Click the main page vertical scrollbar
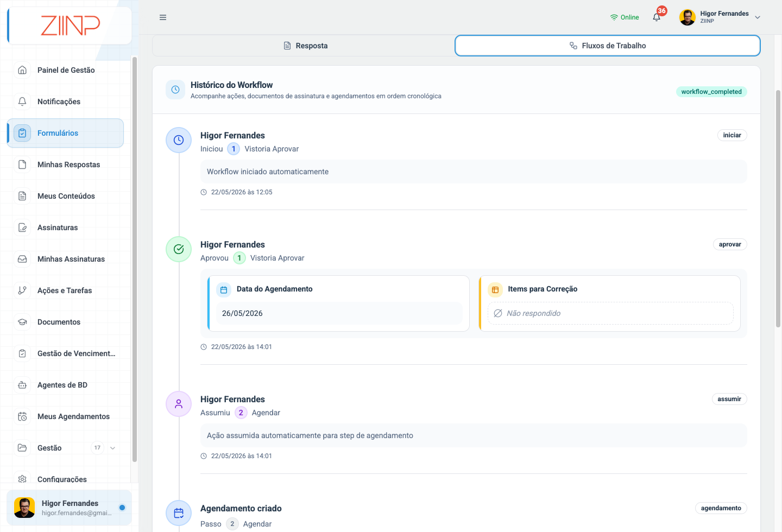This screenshot has height=532, width=782. coord(778,209)
